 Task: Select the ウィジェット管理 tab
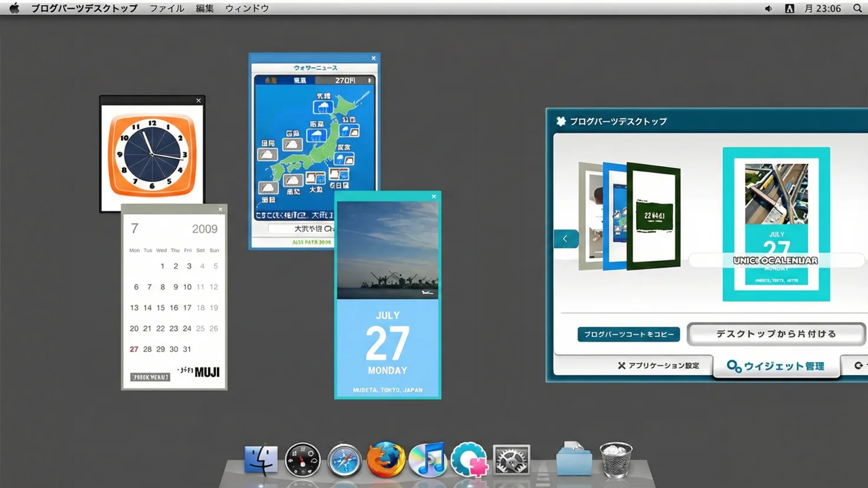[x=775, y=366]
